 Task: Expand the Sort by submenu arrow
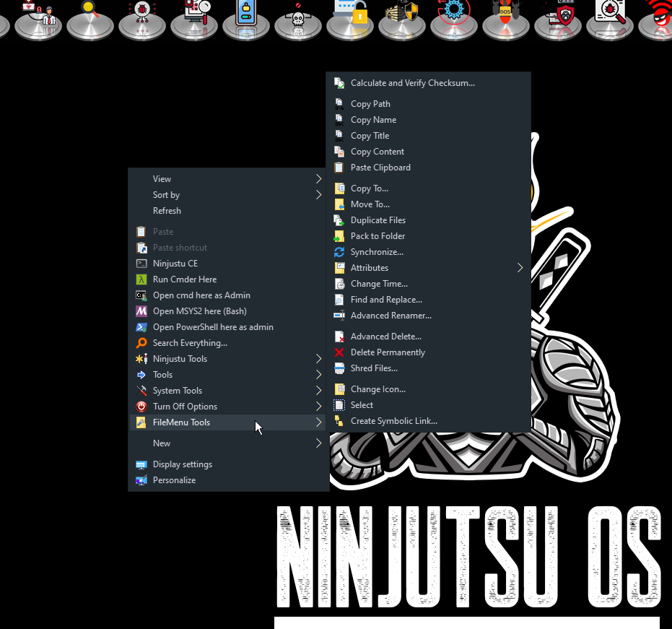click(x=318, y=195)
